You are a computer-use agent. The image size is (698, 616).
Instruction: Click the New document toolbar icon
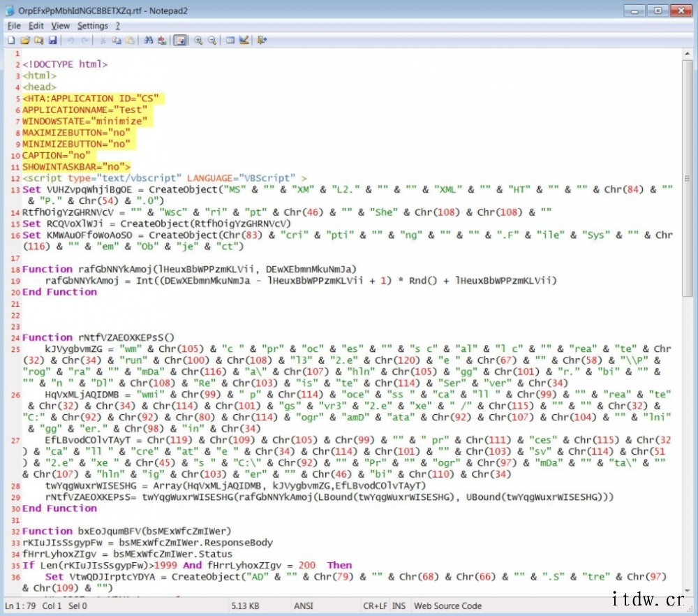pos(12,40)
